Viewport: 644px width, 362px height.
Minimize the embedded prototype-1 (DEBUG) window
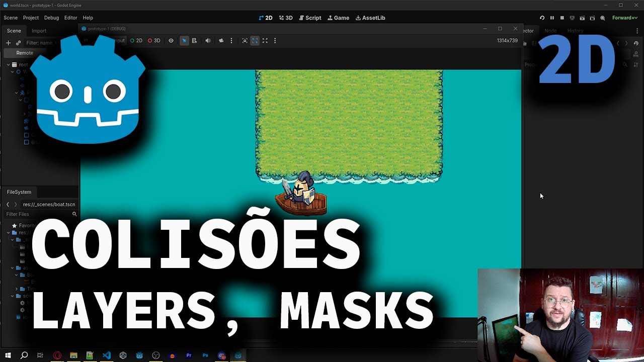485,29
